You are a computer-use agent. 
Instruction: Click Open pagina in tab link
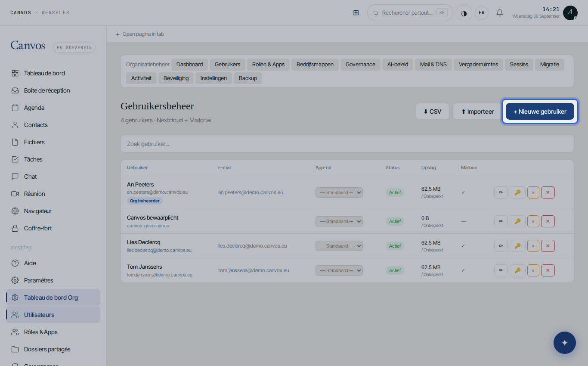tap(139, 34)
